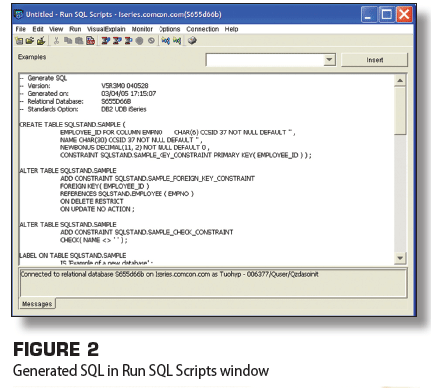Click the SAMPLE_FOREIGN_KEY_CONSTRAINT line
The image size is (431, 389).
pyautogui.click(x=157, y=178)
